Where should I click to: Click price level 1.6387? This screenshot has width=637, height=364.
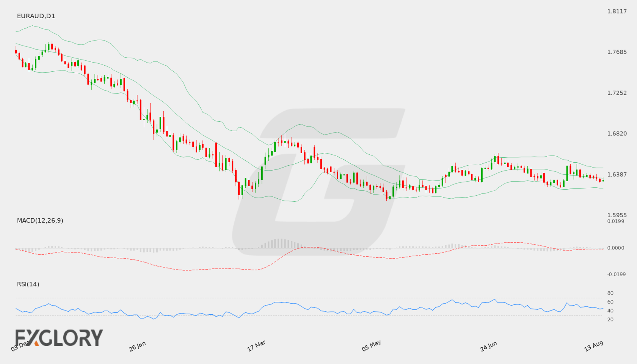(617, 174)
